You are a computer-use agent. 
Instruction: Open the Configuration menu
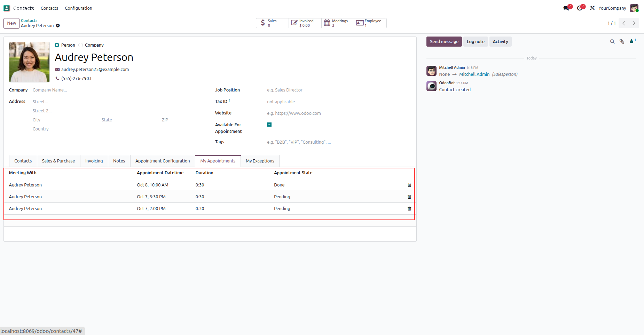(x=79, y=8)
